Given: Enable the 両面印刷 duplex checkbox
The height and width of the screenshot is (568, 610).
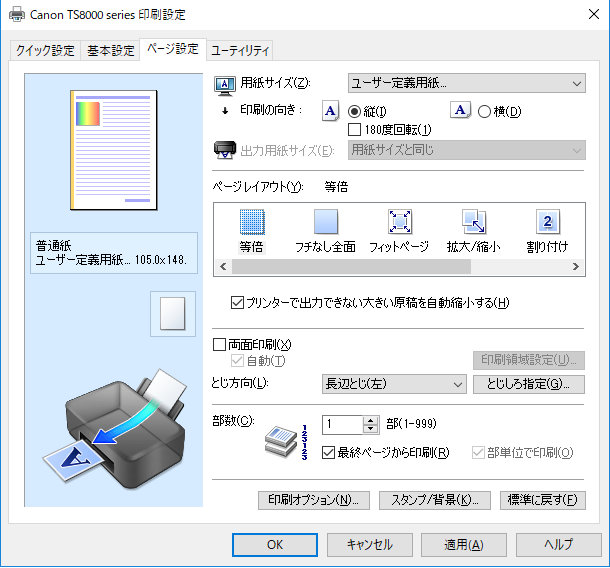Looking at the screenshot, I should click(219, 344).
